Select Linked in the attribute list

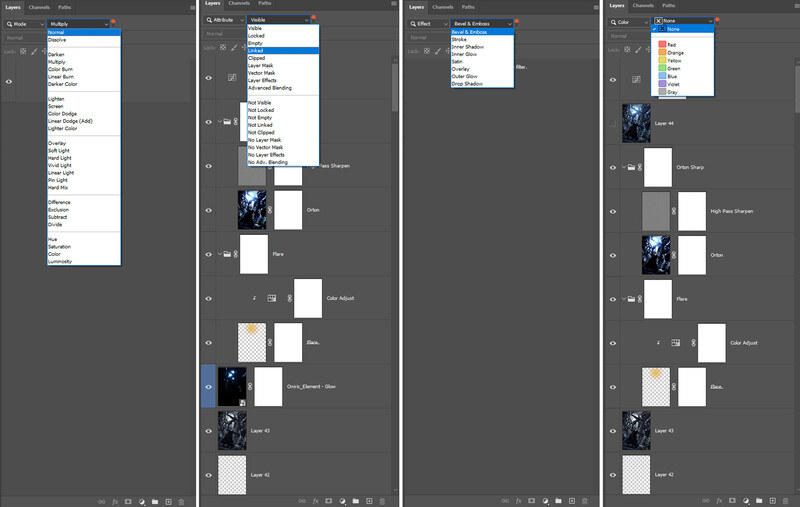point(283,50)
